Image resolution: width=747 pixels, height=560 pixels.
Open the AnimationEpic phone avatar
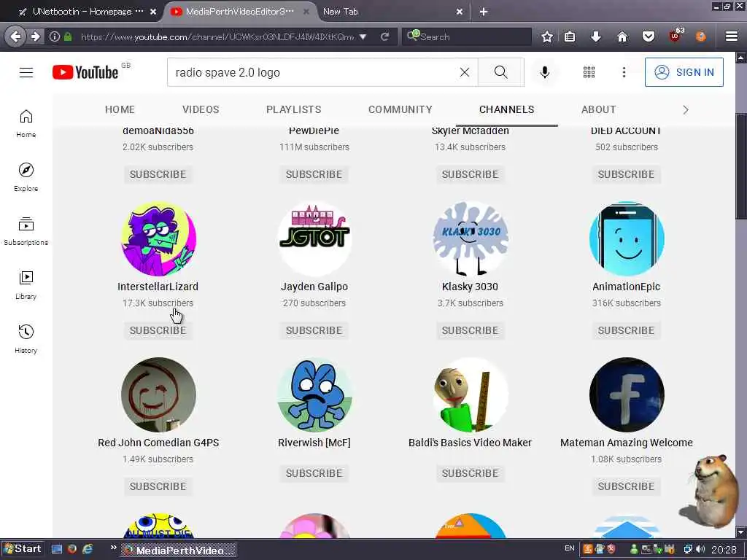tap(627, 238)
